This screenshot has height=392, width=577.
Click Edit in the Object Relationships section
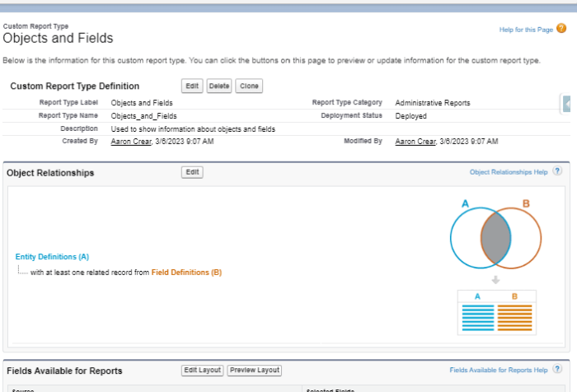coord(192,172)
